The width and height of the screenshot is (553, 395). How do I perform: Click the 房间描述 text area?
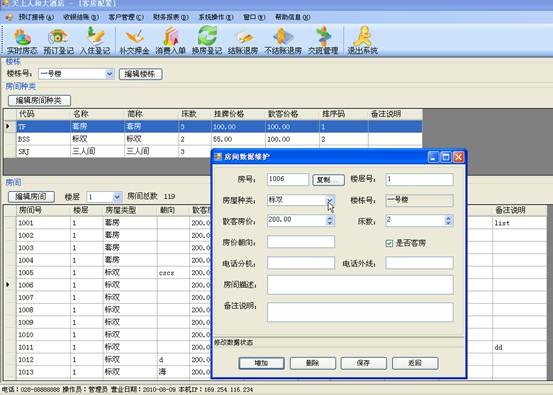pyautogui.click(x=360, y=285)
